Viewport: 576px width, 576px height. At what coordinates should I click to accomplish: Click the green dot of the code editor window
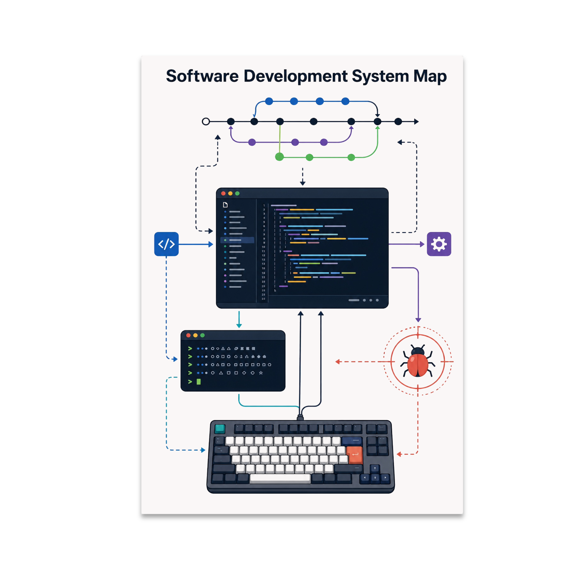[237, 194]
